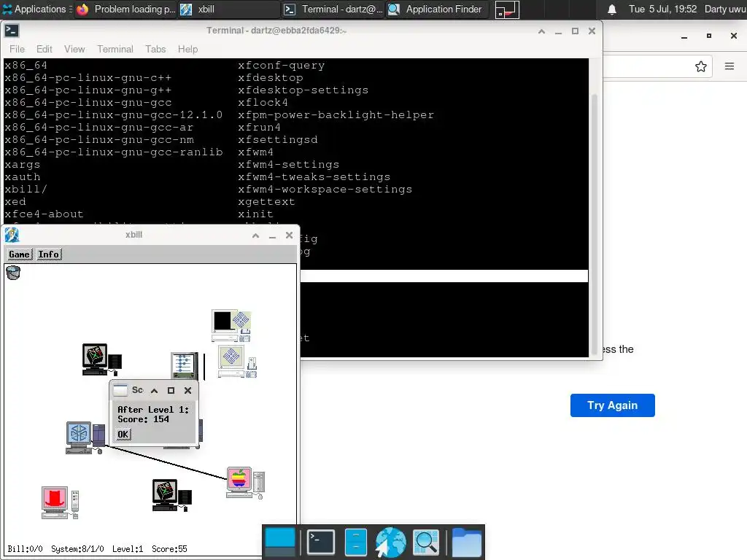Click the xbill window title bar icon
This screenshot has height=560, width=747.
click(12, 235)
